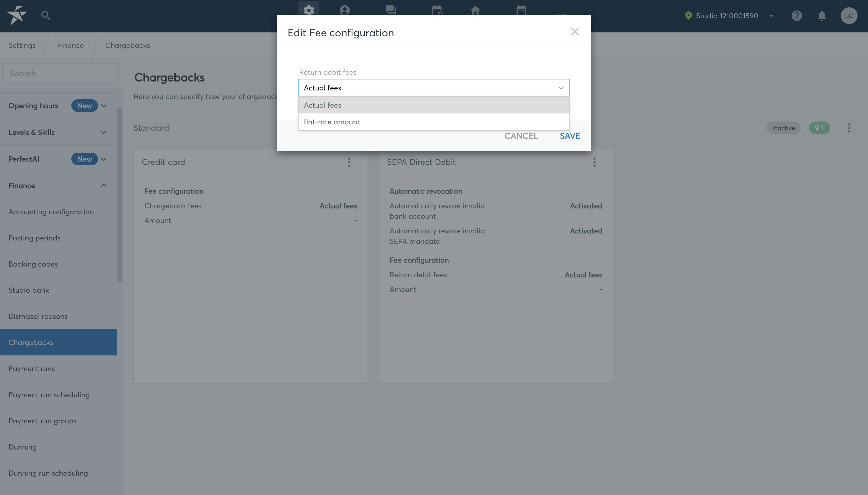Open global search magnifier icon
The height and width of the screenshot is (495, 868).
(x=45, y=15)
